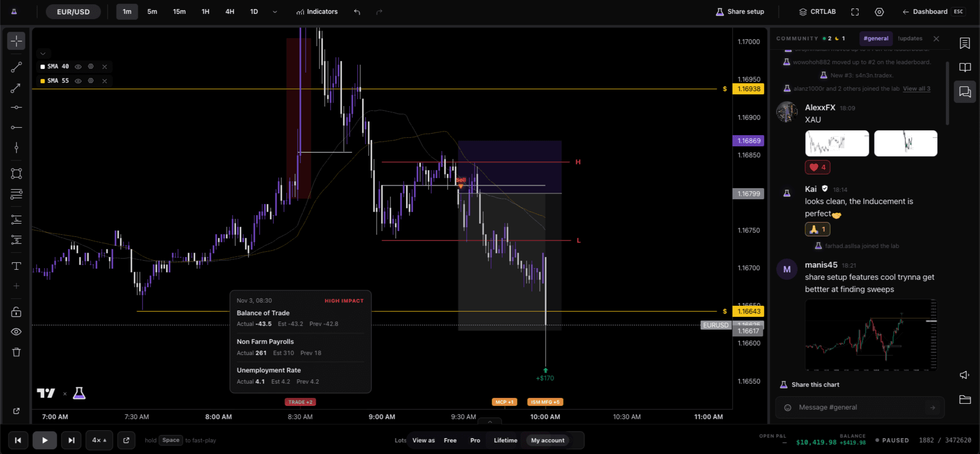Click the pop-out icon at sidebar bottom
The height and width of the screenshot is (454, 980).
click(x=16, y=411)
